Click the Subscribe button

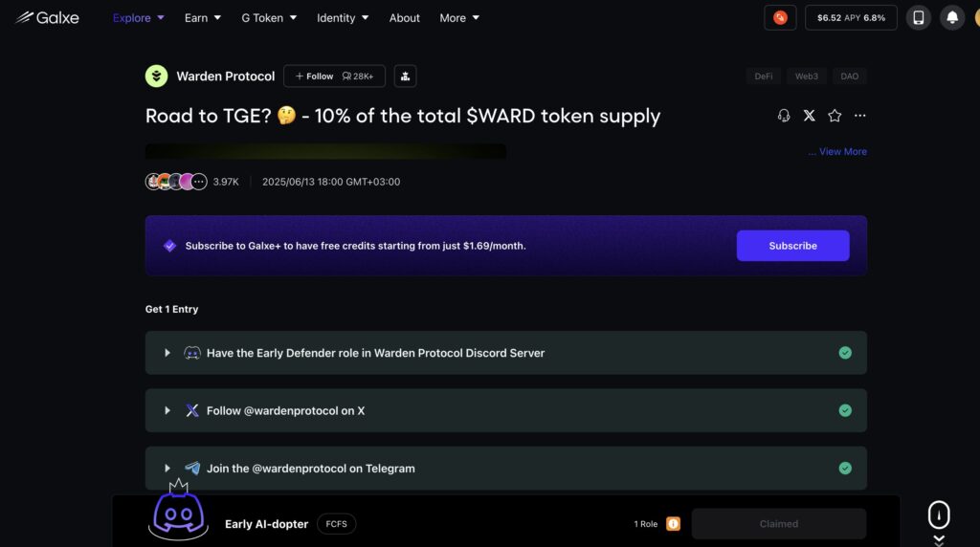792,246
